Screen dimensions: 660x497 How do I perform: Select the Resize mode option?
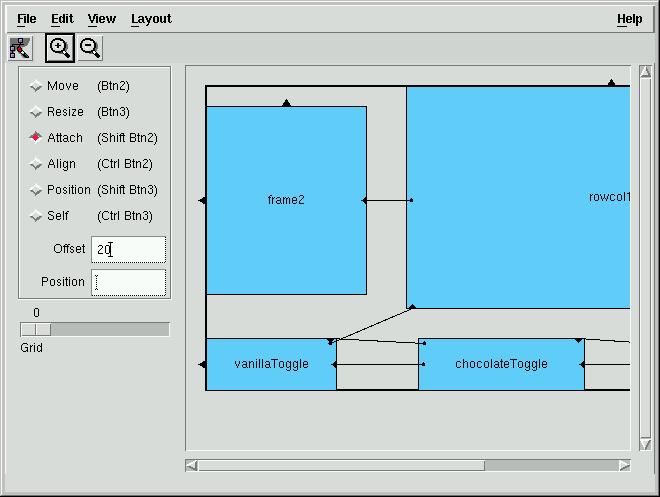[36, 112]
